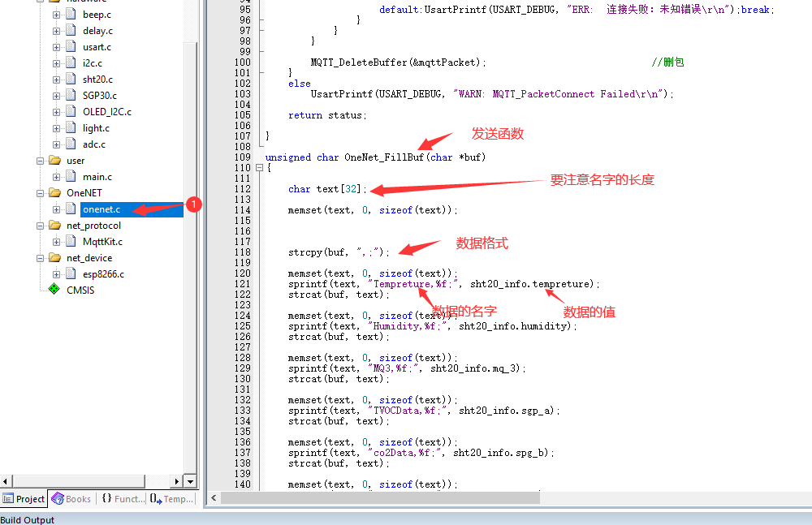Screen dimensions: 812x525
Task: Select i2c.c file icon
Action: pos(71,63)
